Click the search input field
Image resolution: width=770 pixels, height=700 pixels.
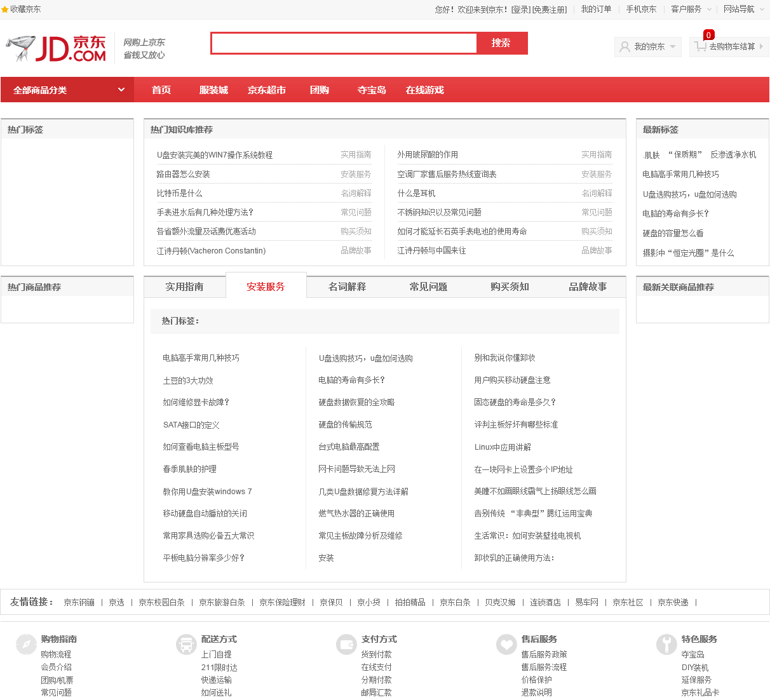[344, 43]
